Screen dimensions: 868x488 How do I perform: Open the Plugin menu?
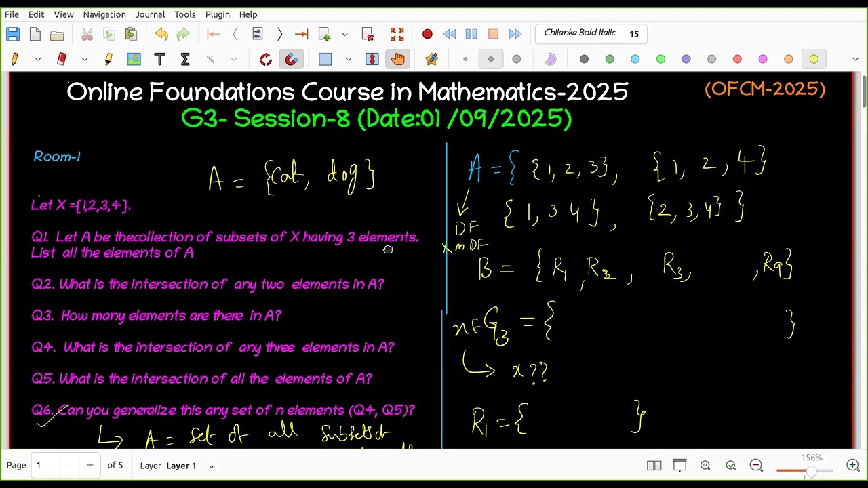[218, 14]
